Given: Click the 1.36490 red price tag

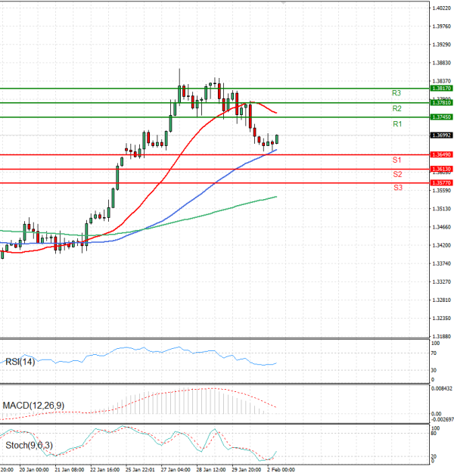Looking at the screenshot, I should (x=441, y=154).
